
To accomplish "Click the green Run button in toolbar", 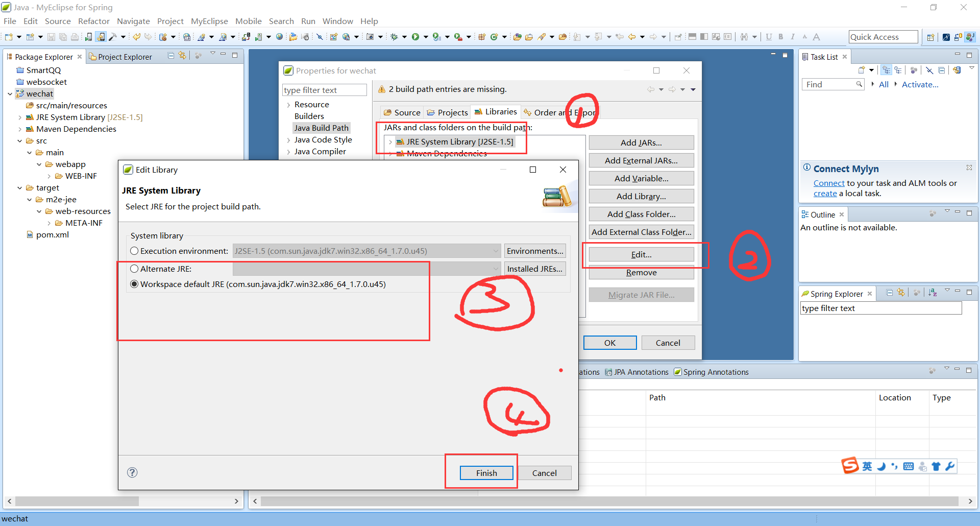I will click(x=415, y=37).
